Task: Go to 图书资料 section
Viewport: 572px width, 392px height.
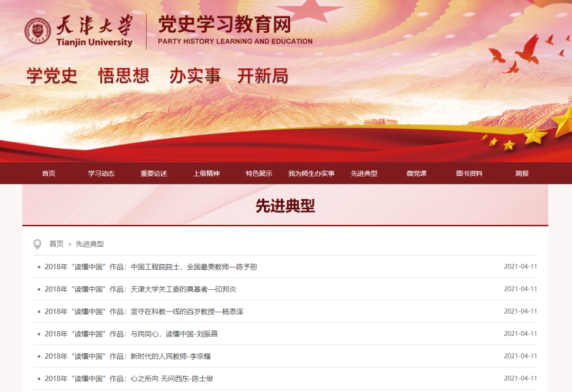Action: 469,174
